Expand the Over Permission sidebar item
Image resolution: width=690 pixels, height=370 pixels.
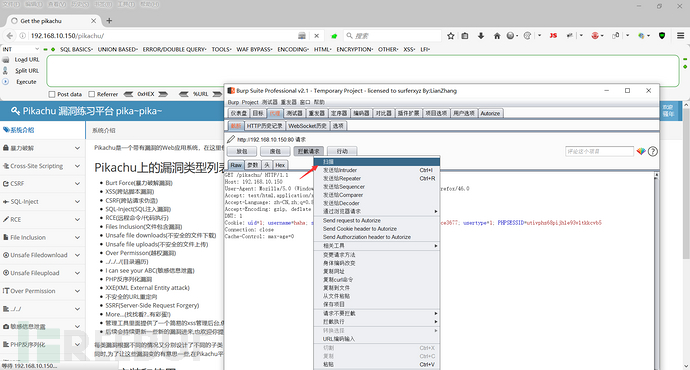click(42, 291)
